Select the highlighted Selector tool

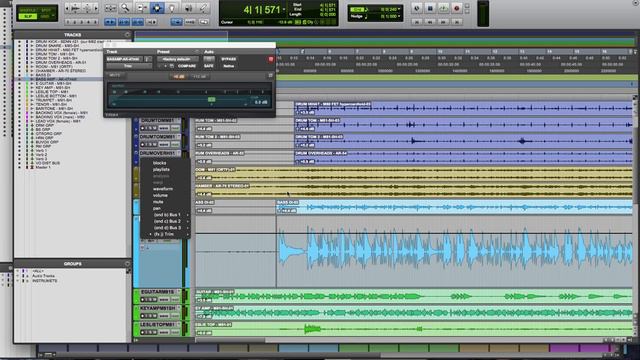click(x=157, y=8)
